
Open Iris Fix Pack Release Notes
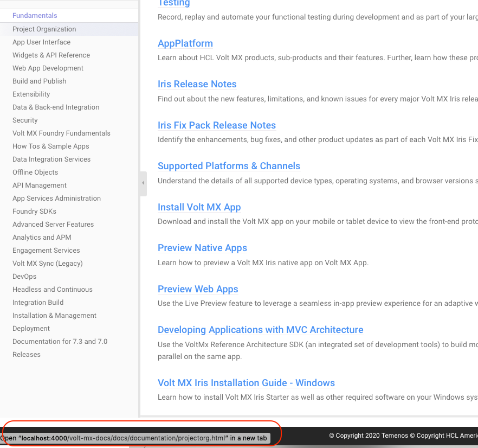(216, 125)
